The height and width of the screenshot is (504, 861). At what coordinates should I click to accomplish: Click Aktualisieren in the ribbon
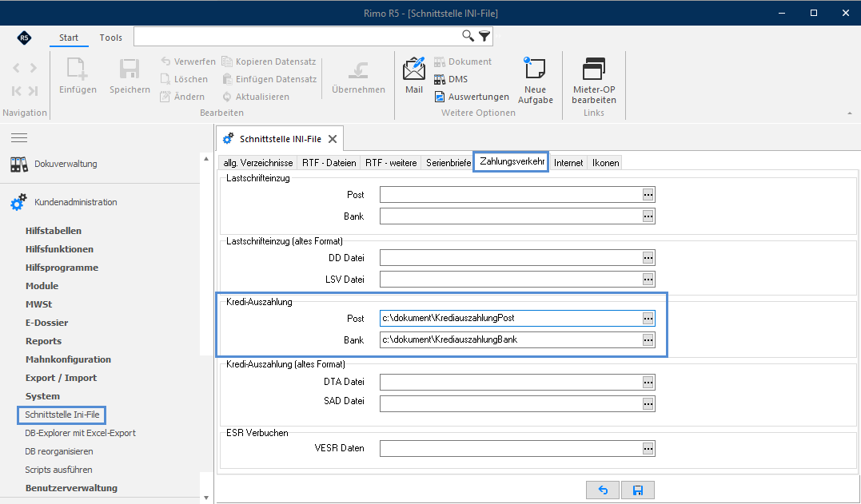click(255, 97)
